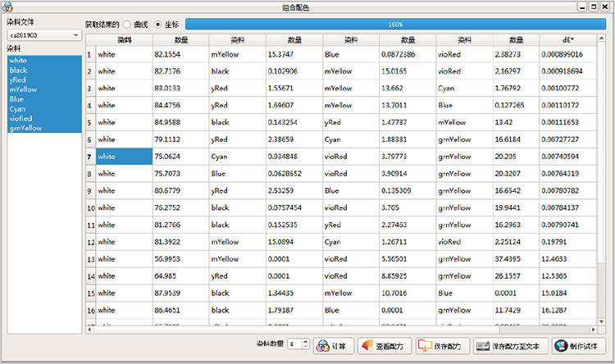The height and width of the screenshot is (364, 615).
Task: Select row 7 header in the table
Action: click(90, 156)
